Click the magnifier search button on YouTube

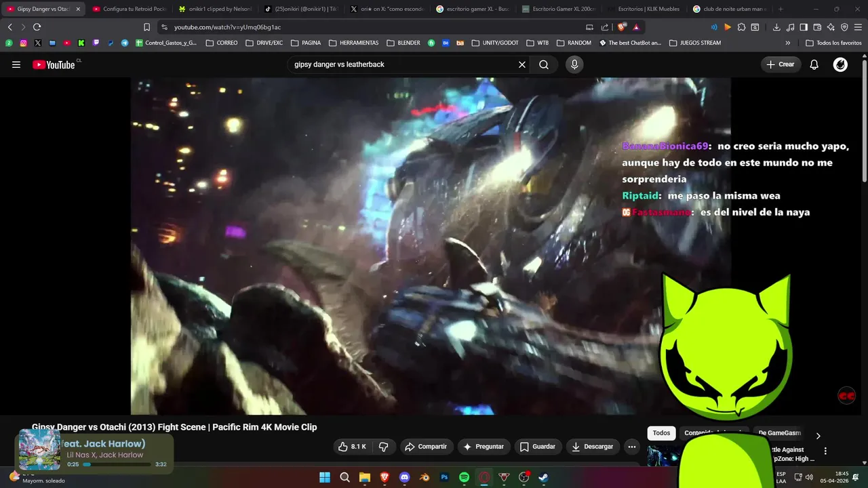[x=544, y=64]
